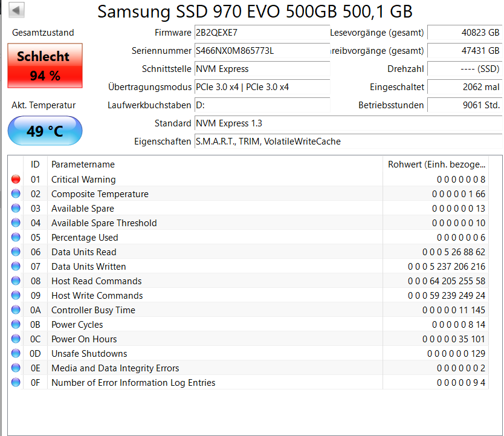Screen dimensions: 504x436
Task: Click the Schreibvorgänge value 47431 GB
Action: (465, 50)
